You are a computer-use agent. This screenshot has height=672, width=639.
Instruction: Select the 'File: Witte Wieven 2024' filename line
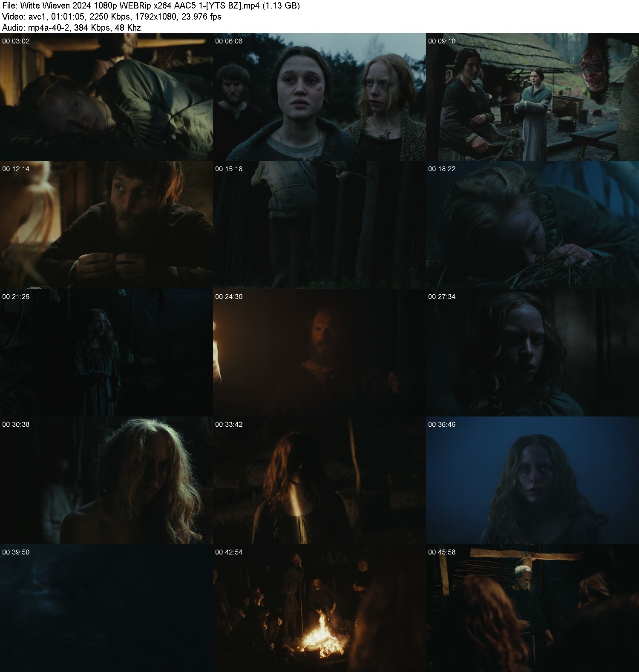(151, 6)
